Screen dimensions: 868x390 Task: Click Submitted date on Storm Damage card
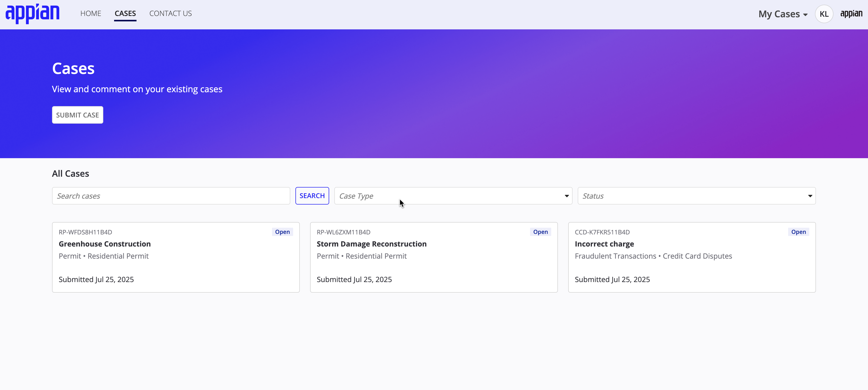coord(354,279)
